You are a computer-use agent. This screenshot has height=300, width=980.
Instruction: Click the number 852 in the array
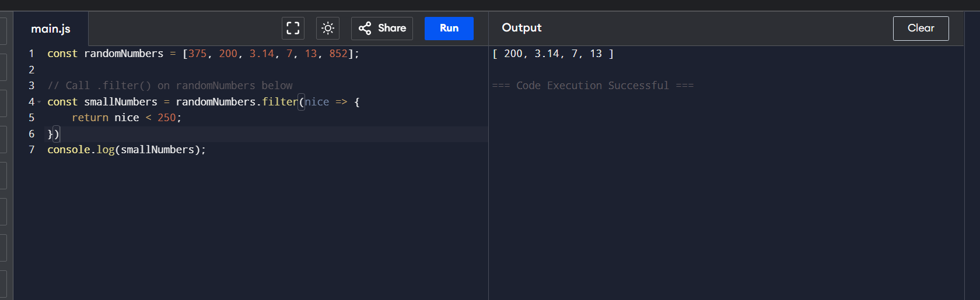coord(338,54)
